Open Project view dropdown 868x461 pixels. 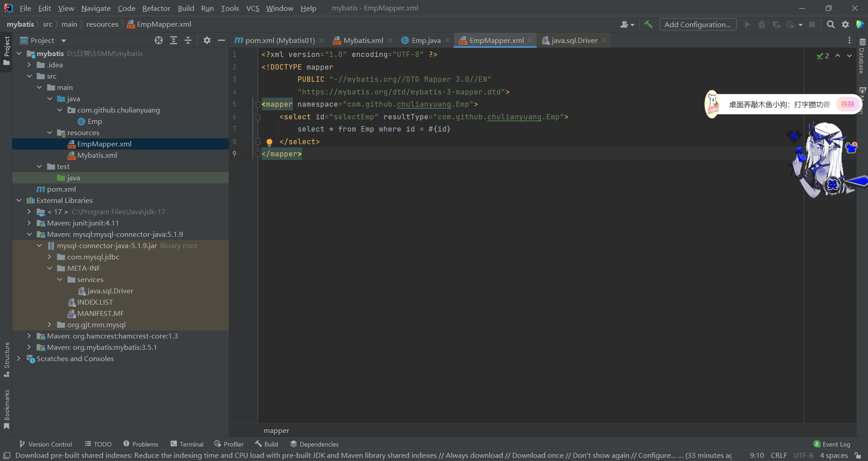pyautogui.click(x=64, y=41)
